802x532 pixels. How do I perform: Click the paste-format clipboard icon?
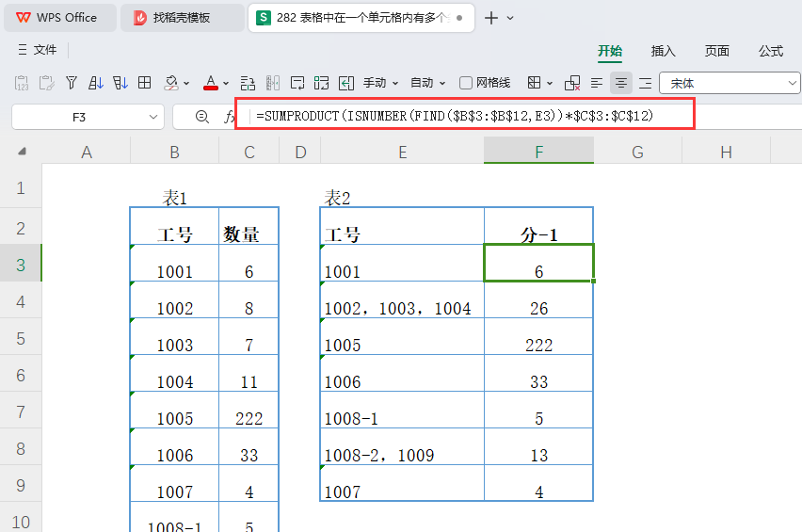[46, 83]
